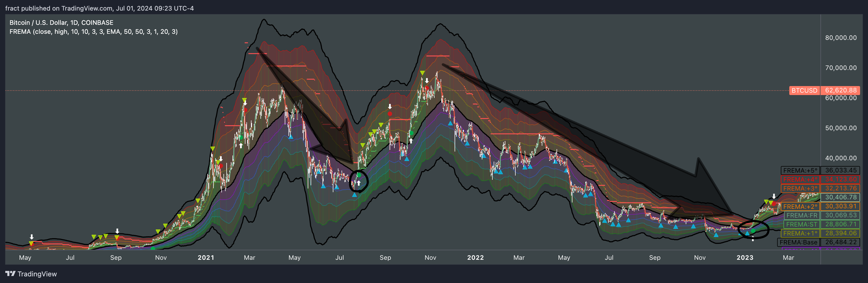Click the FREMA indicator settings legend line
Screen dimensions: 868x283
point(94,32)
